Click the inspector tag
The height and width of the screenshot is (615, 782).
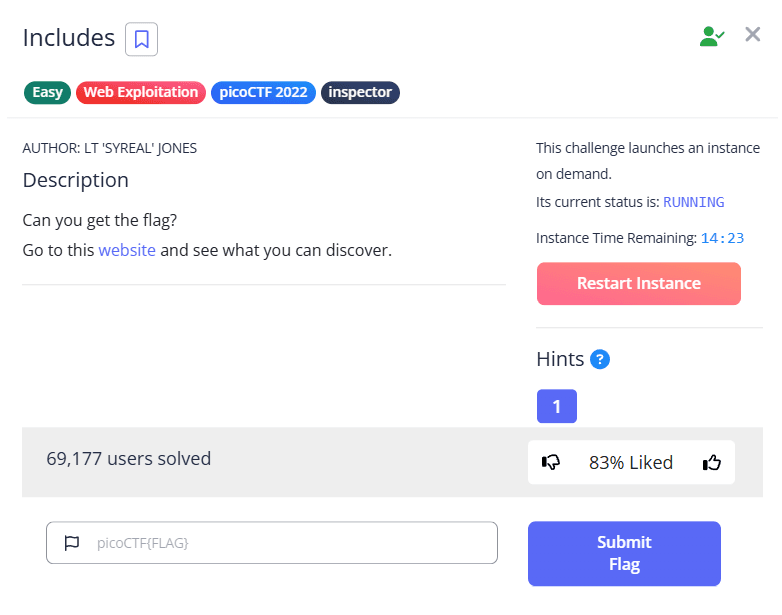coord(360,93)
